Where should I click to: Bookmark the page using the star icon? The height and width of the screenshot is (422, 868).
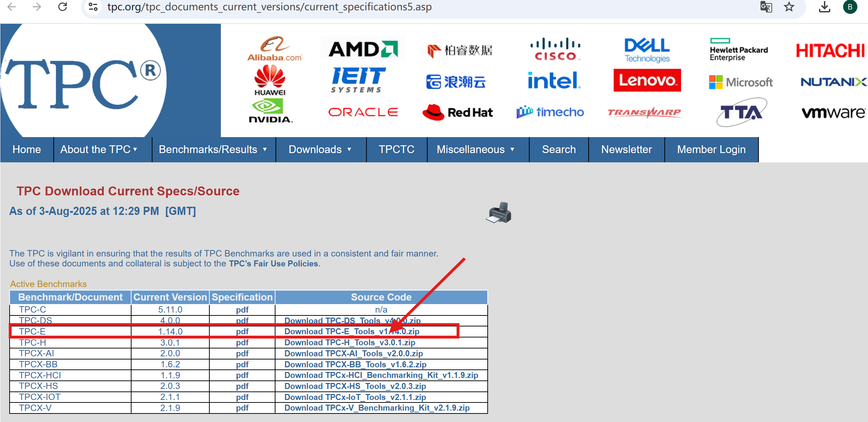(789, 7)
